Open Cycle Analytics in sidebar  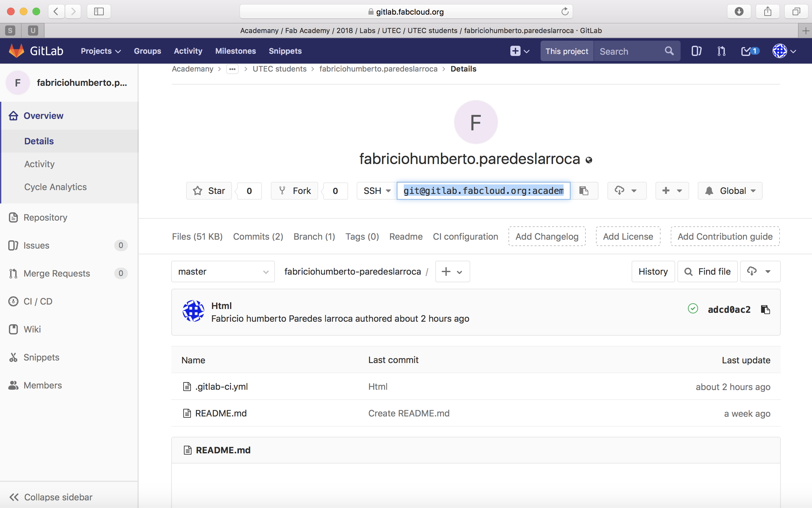55,187
